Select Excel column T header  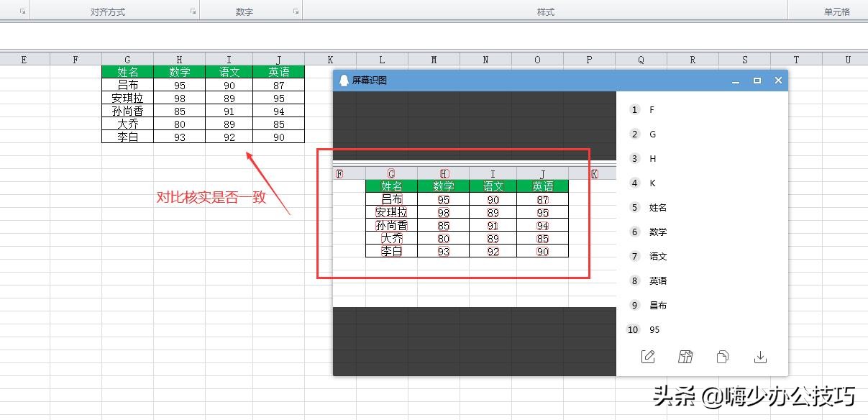click(796, 60)
